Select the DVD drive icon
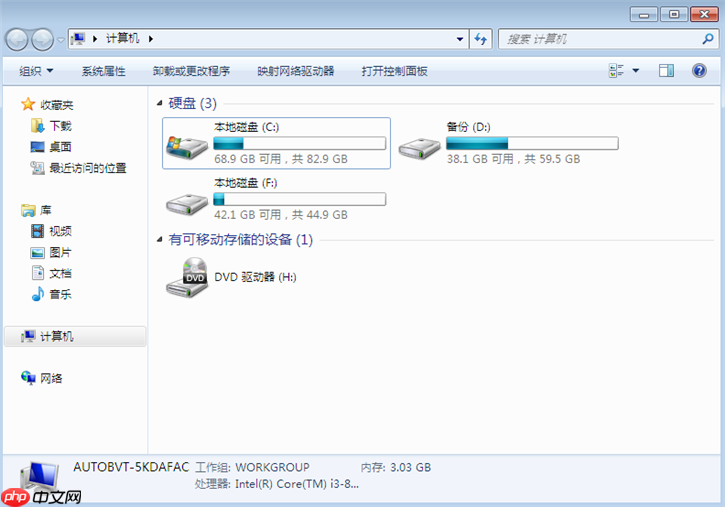 coord(187,277)
